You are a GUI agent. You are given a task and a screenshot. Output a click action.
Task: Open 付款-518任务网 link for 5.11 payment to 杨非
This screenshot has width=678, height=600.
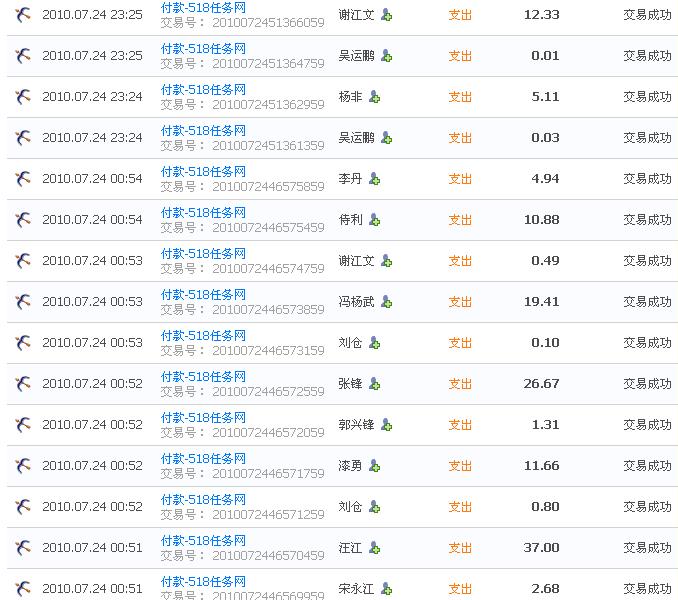click(x=203, y=90)
